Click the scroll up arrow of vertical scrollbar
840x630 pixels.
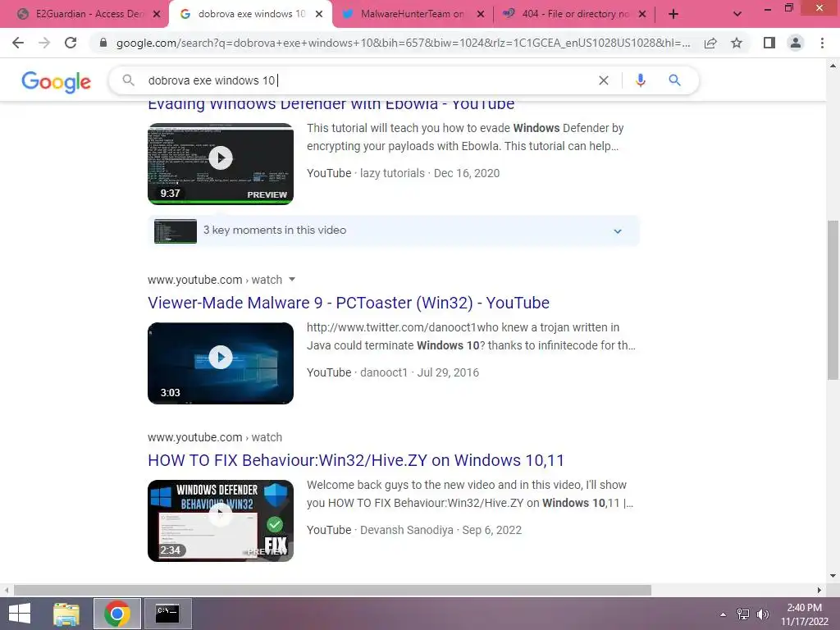[x=833, y=66]
